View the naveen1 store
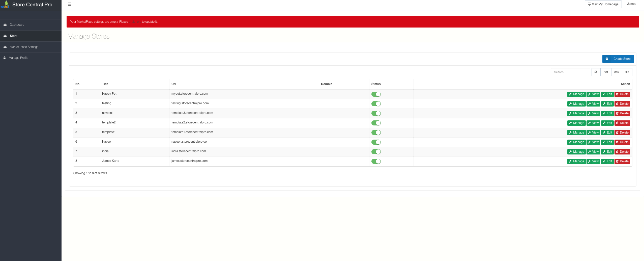644x261 pixels. 593,113
